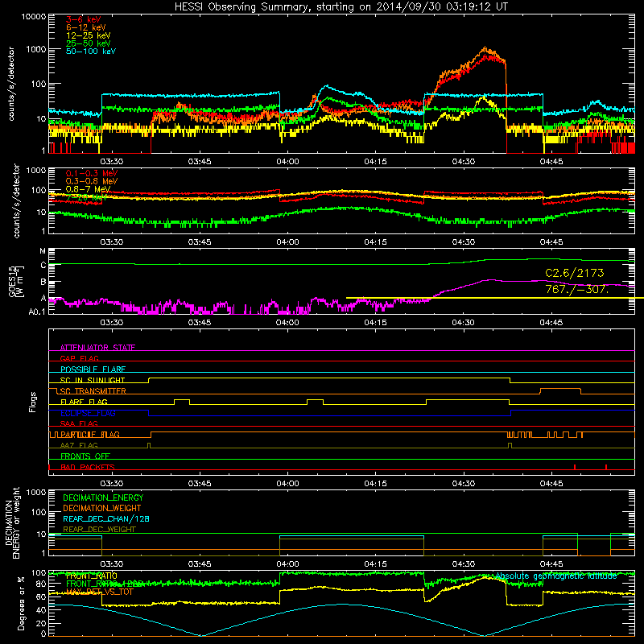Image resolution: width=644 pixels, height=644 pixels.
Task: Click the 04:15 tick under the Flags panel
Action: pos(375,484)
